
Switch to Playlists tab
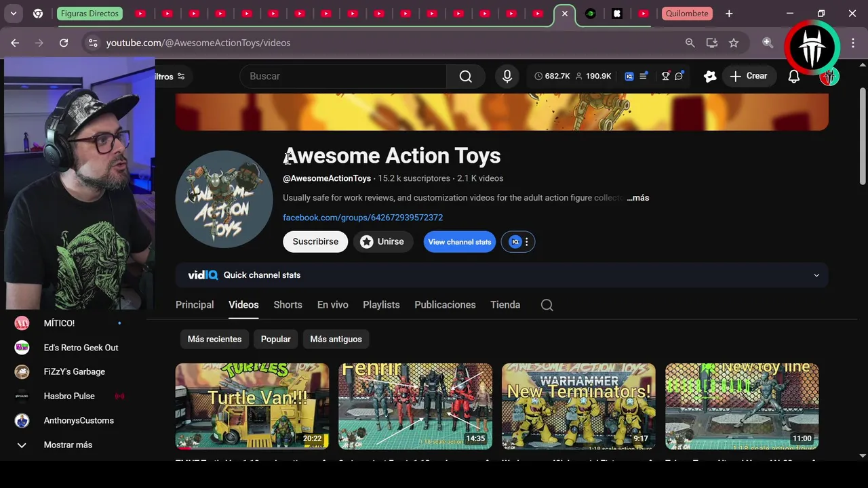coord(381,305)
